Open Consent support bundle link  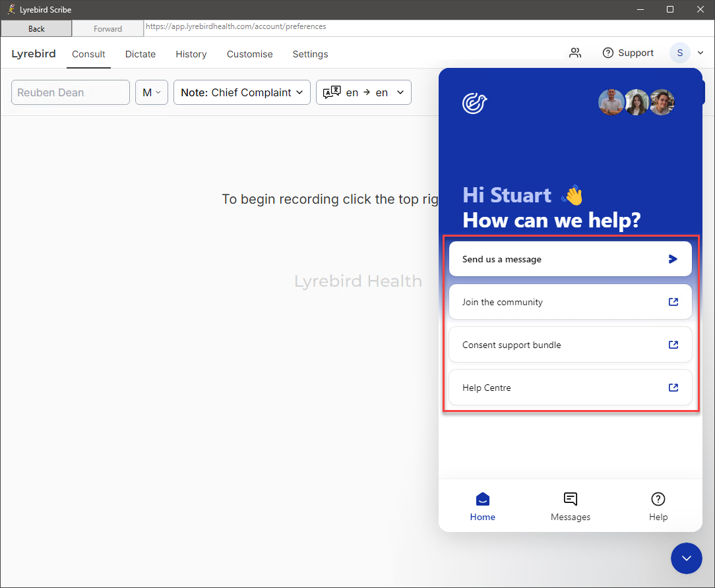570,345
